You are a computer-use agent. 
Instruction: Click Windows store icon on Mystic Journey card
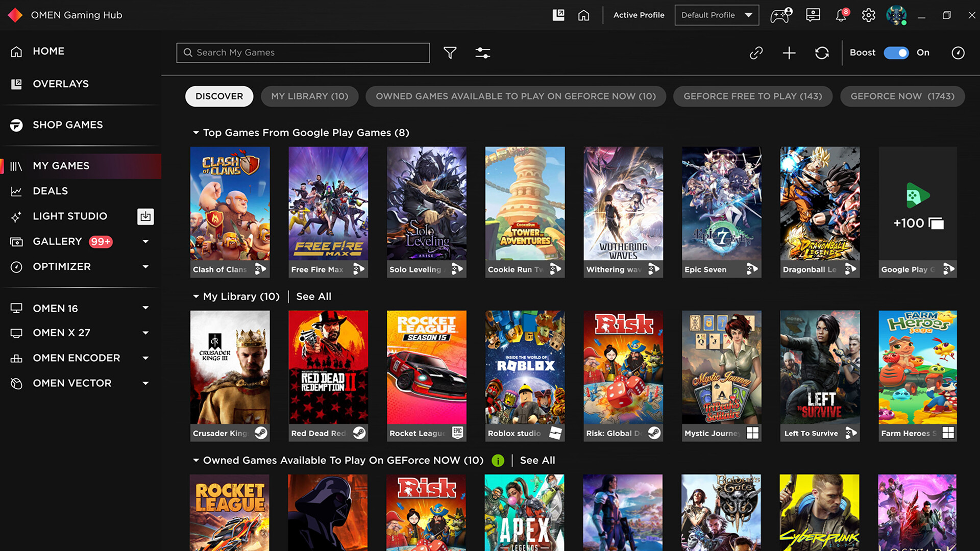click(752, 433)
